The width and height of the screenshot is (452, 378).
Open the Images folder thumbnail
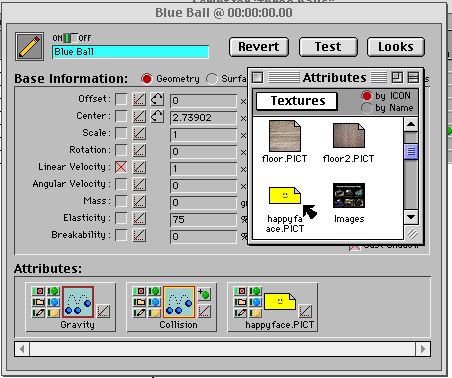point(349,195)
